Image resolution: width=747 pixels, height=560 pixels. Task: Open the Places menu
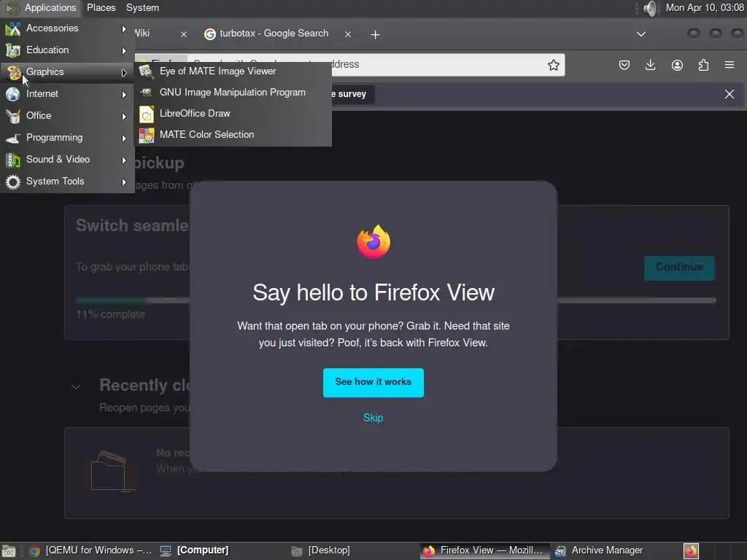pyautogui.click(x=101, y=7)
